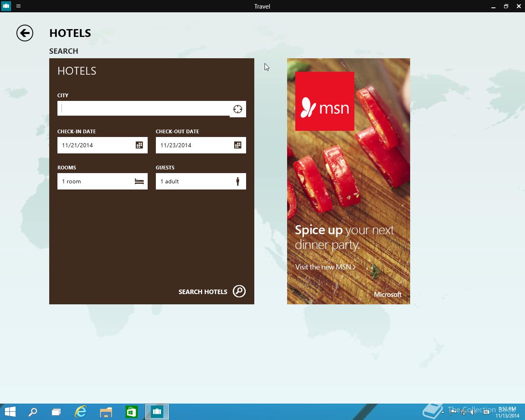Click the network tray icon
The image size is (525, 420).
pos(463,412)
